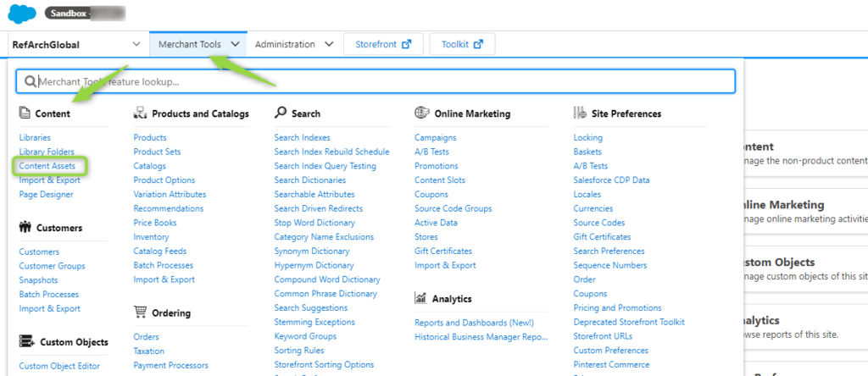The height and width of the screenshot is (376, 868).
Task: Open the Storefront button
Action: pos(384,44)
